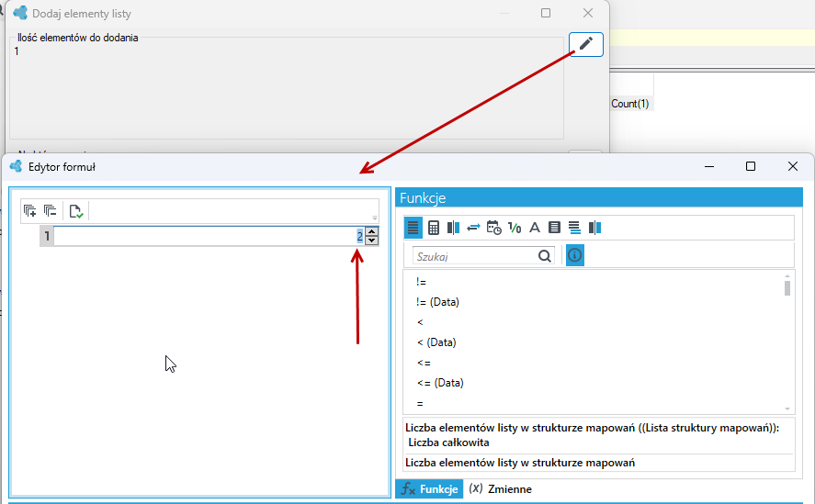Maximize the Edytor formuł window
This screenshot has height=504, width=815.
click(x=751, y=166)
